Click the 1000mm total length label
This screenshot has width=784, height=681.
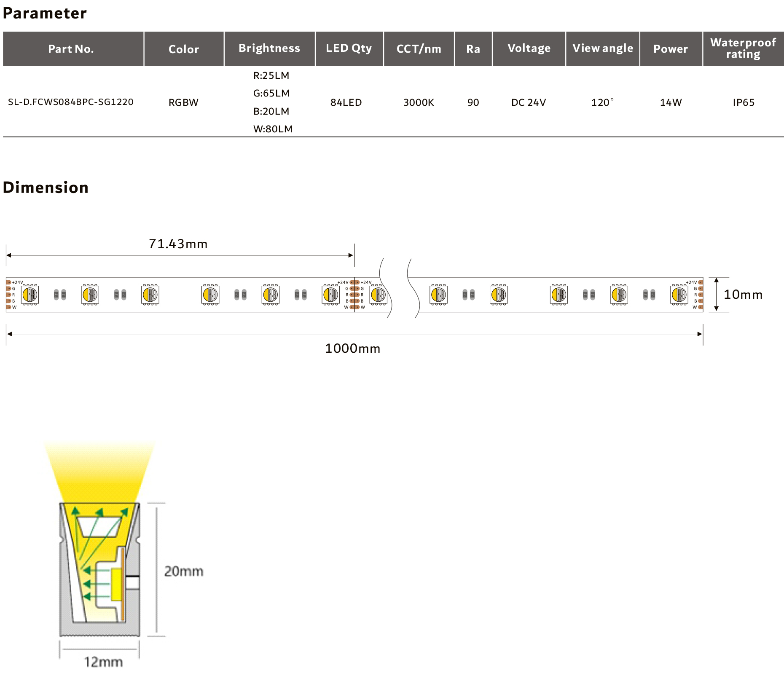[352, 349]
